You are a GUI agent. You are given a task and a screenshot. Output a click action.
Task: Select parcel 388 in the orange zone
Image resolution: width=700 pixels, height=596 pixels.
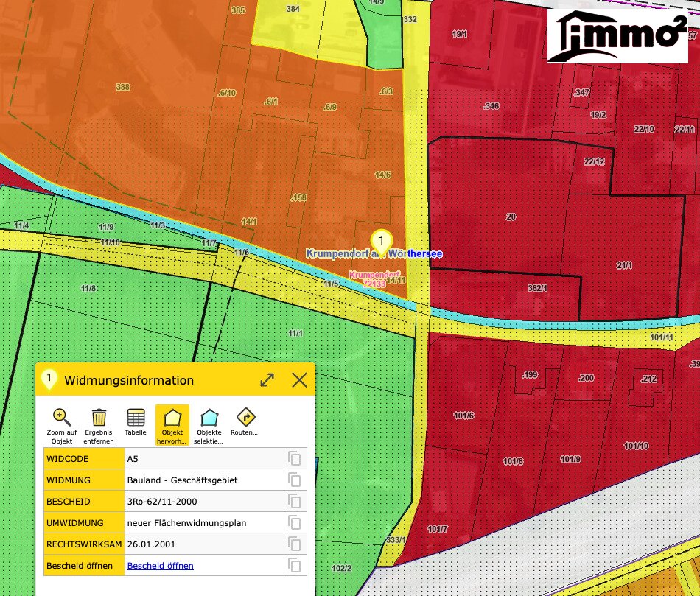123,87
